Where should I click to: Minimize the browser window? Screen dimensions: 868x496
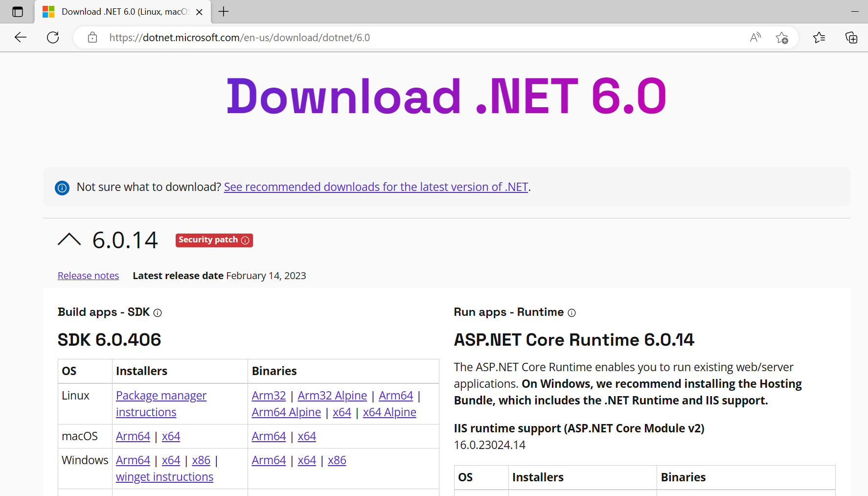855,12
